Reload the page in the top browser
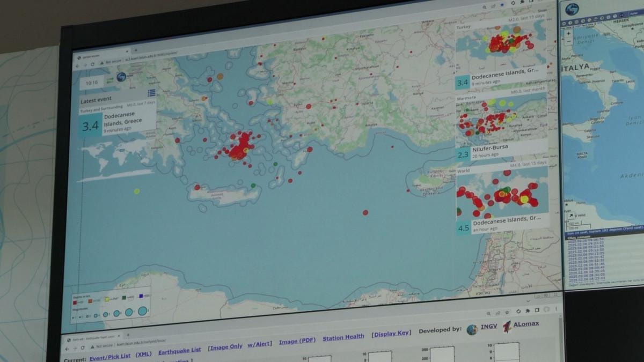This screenshot has height=362, width=644. coord(92,64)
